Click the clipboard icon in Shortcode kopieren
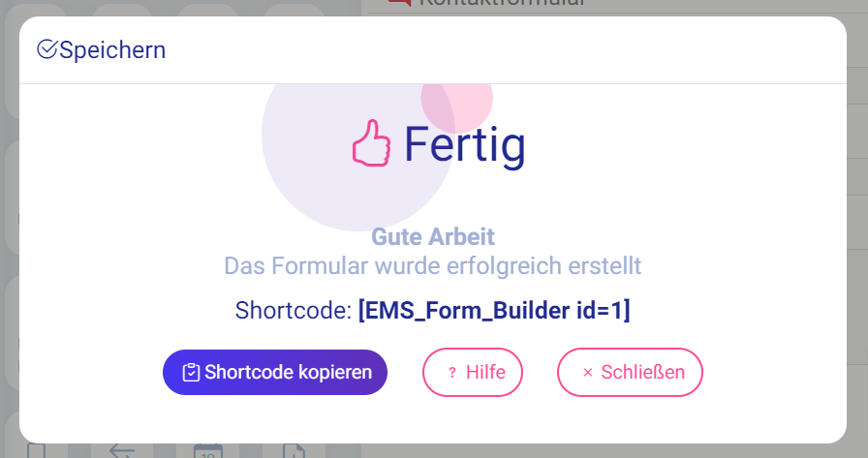 (x=191, y=372)
